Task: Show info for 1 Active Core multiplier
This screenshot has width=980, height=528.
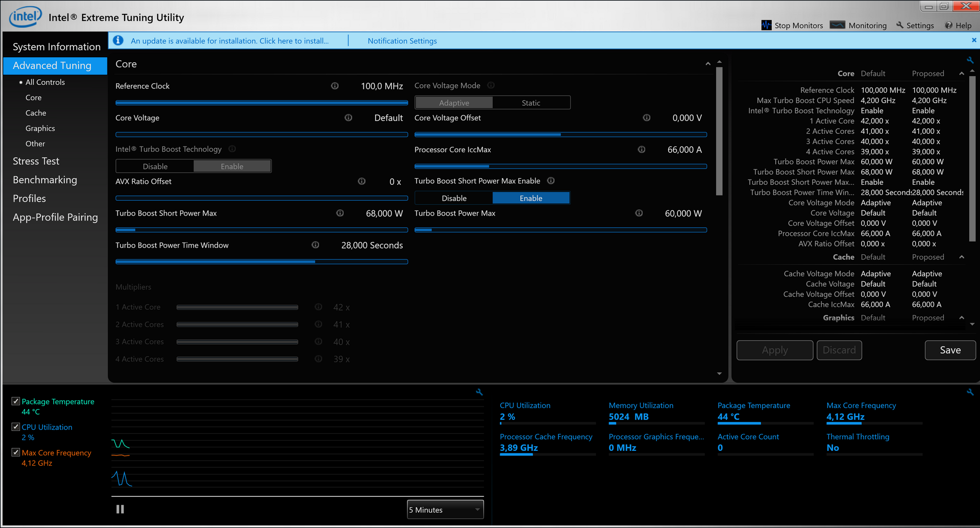Action: 318,307
